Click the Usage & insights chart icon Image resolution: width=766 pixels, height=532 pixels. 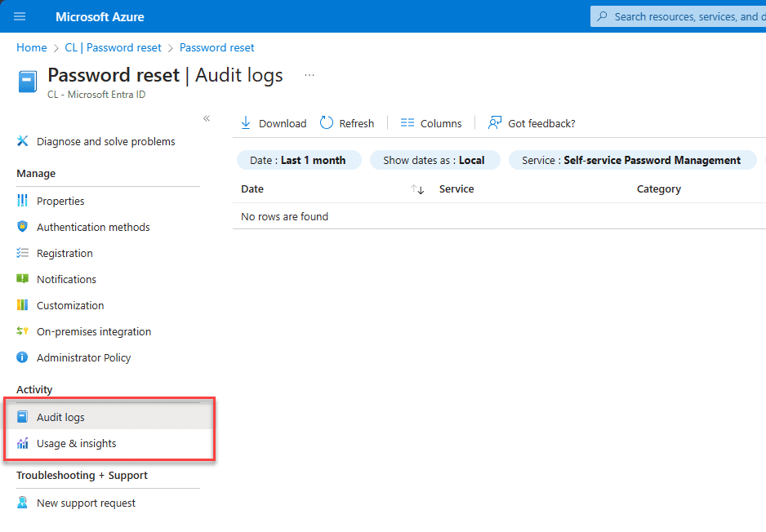[23, 443]
